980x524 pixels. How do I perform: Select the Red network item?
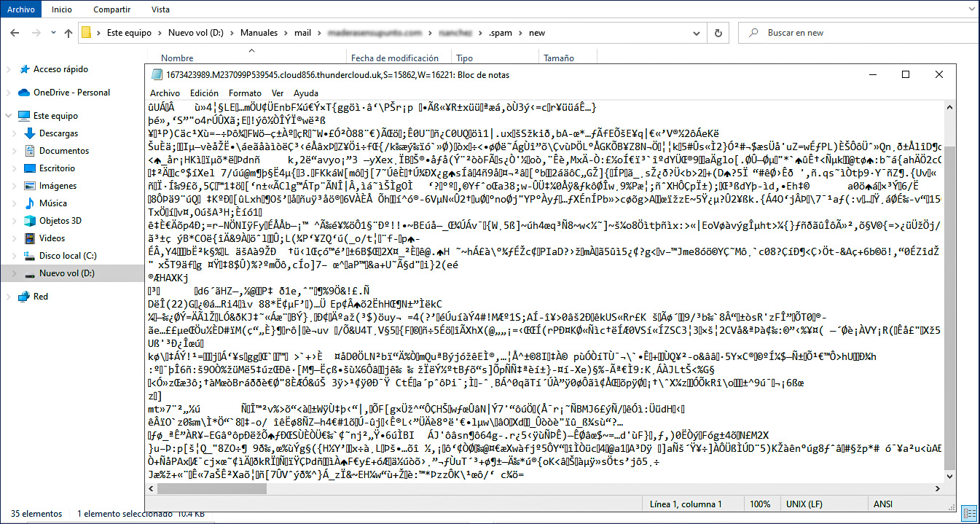pos(41,297)
